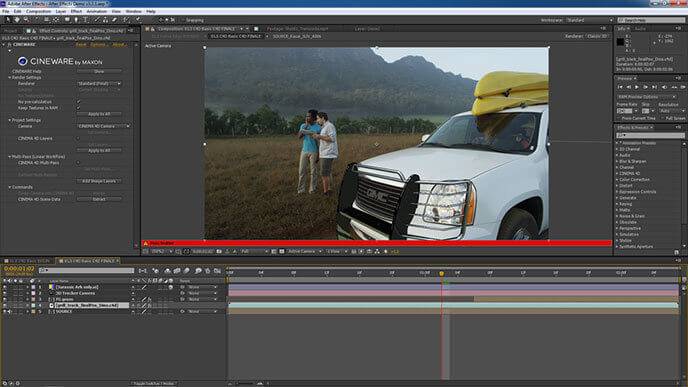This screenshot has width=688, height=387.
Task: Toggle the No pre-calculation checkbox
Action: tap(79, 101)
